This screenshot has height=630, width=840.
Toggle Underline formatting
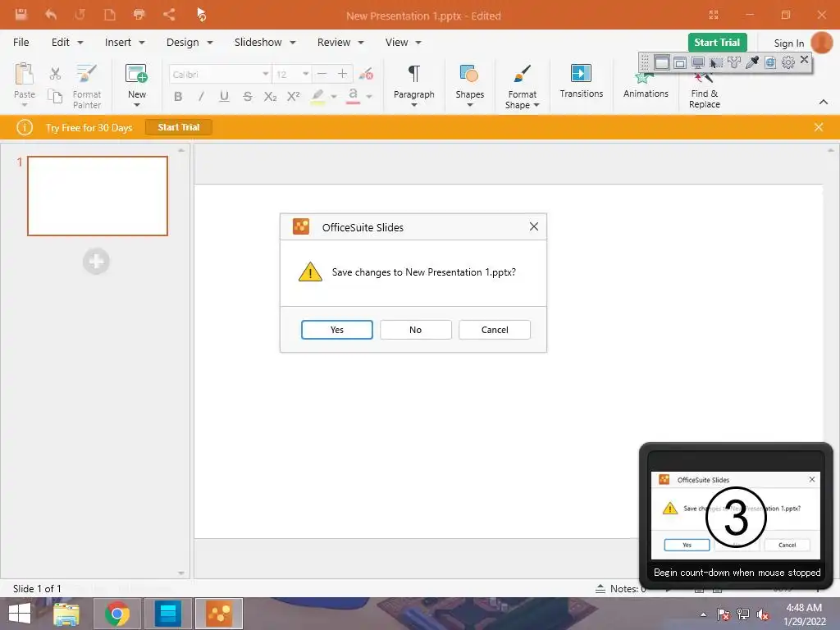(x=225, y=97)
